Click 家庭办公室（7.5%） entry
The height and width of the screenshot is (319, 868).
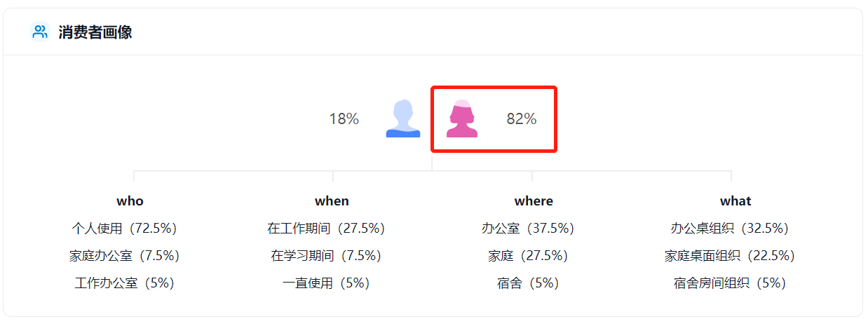pos(124,256)
